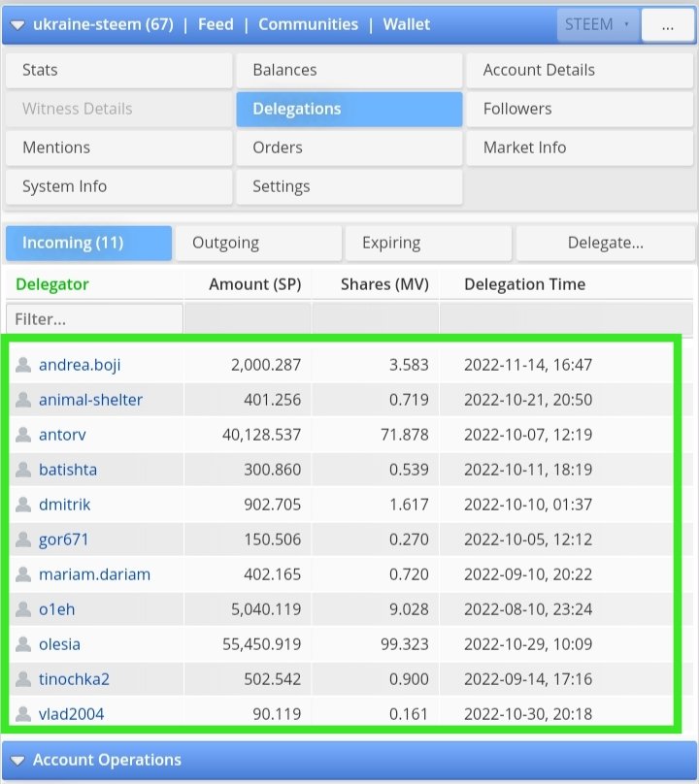Select shares value 9.028

coord(409,610)
